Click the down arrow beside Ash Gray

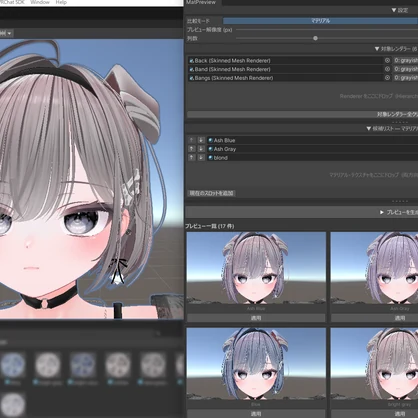[x=201, y=149]
